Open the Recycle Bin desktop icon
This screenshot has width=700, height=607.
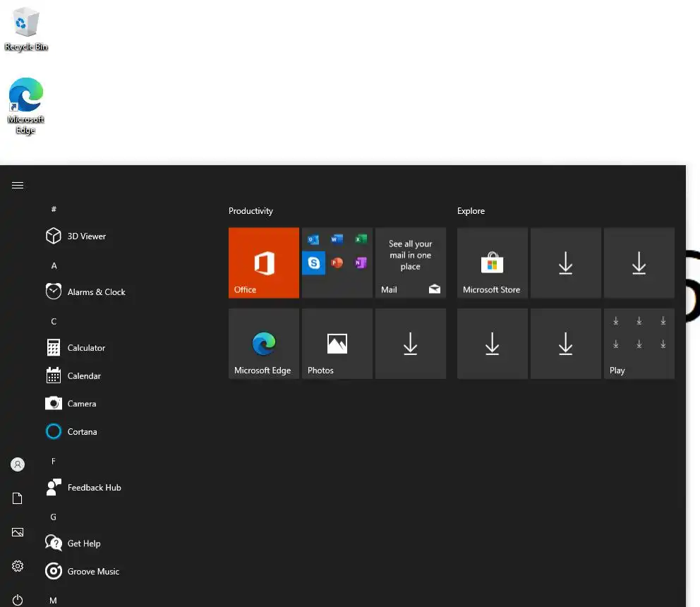[26, 29]
